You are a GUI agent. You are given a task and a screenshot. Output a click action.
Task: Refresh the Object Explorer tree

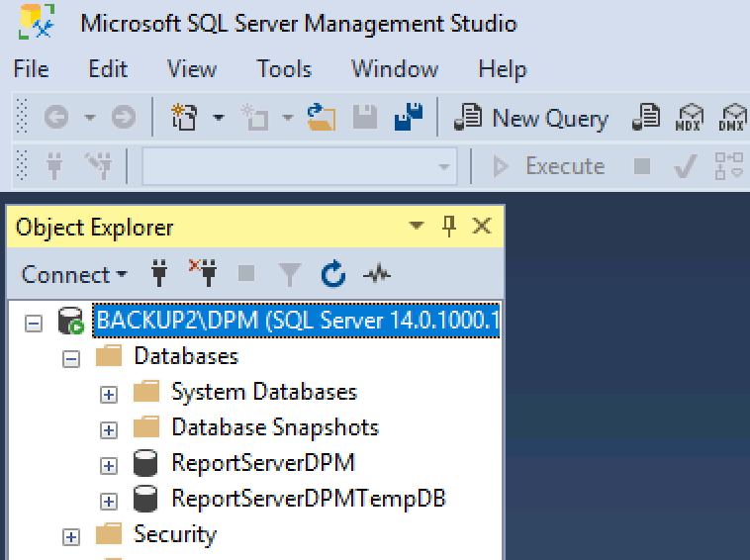pyautogui.click(x=332, y=273)
